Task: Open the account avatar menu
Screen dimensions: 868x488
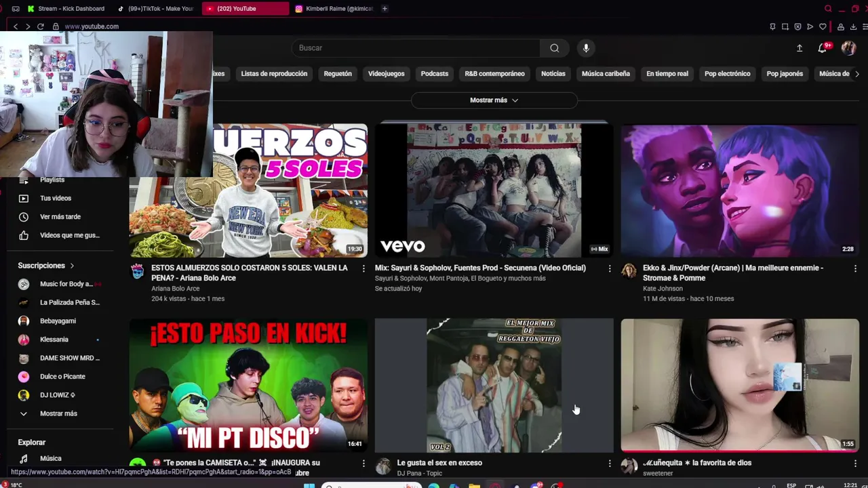Action: tap(848, 48)
